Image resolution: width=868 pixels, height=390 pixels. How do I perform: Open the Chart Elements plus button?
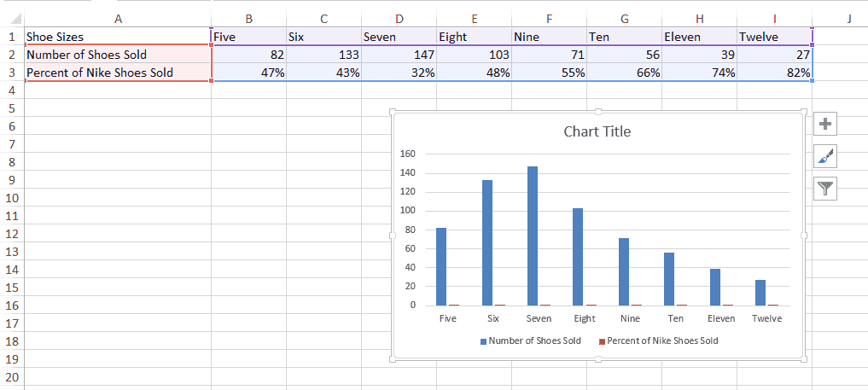click(x=824, y=125)
